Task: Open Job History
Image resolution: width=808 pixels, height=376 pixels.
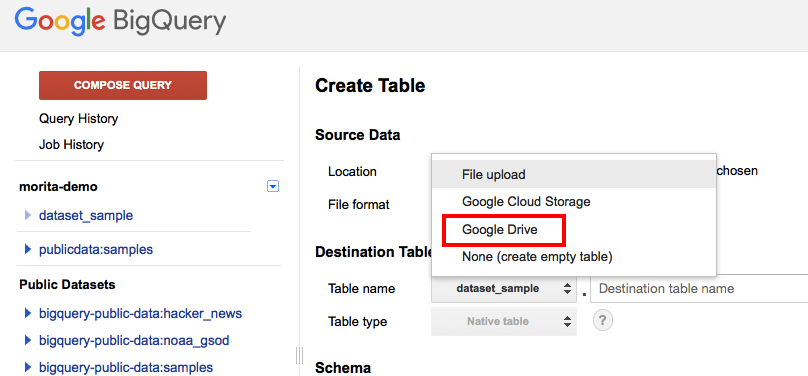Action: click(x=71, y=145)
